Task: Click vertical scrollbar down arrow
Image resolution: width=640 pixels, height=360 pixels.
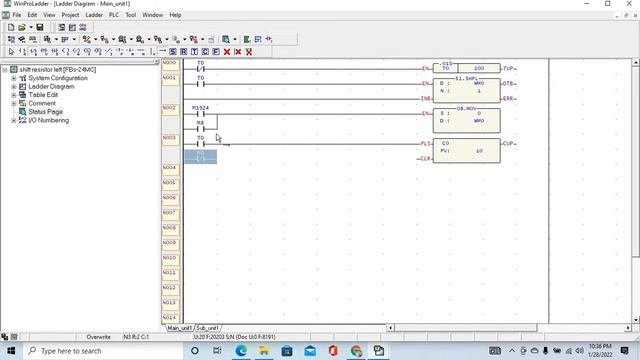Action: coord(636,320)
